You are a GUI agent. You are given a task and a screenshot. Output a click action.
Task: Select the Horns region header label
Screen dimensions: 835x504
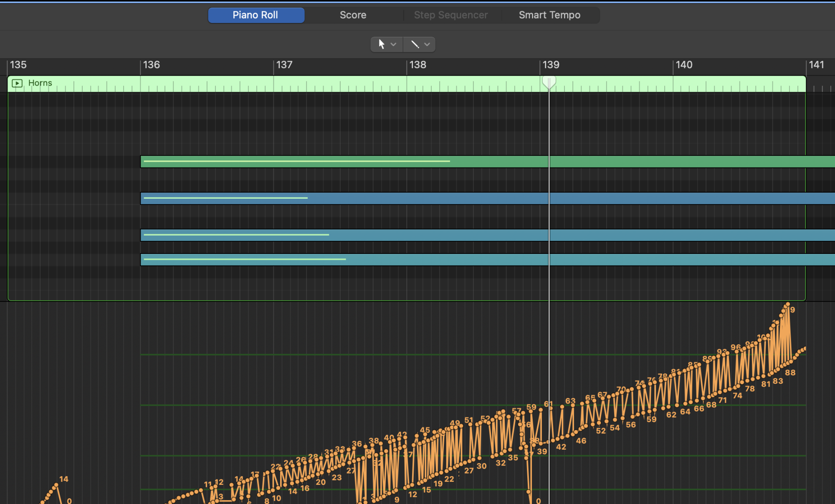click(40, 83)
